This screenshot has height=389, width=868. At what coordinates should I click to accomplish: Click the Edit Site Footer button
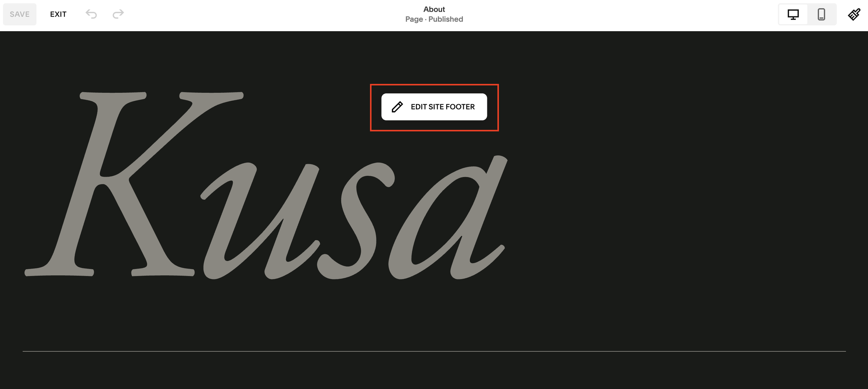click(x=434, y=107)
